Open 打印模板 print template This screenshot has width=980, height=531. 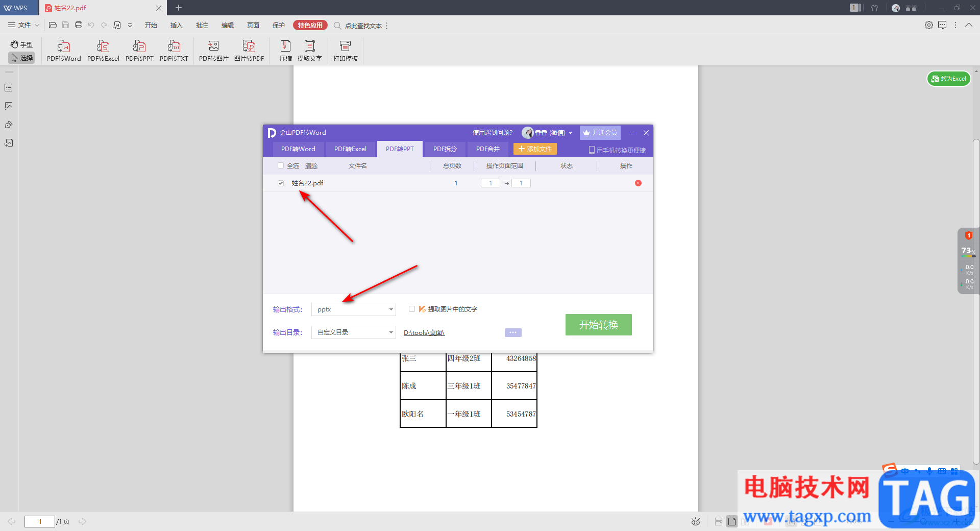point(346,51)
